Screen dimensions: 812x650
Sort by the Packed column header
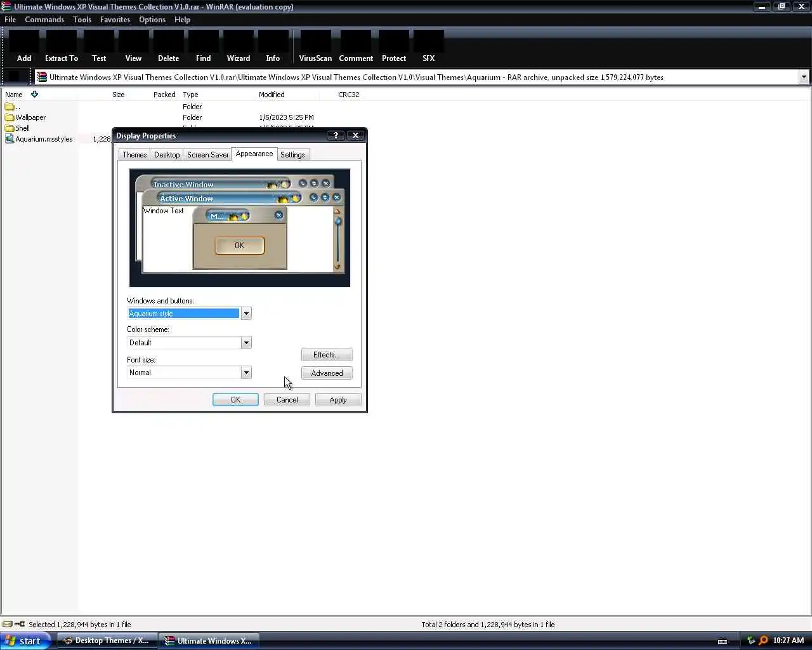(164, 95)
